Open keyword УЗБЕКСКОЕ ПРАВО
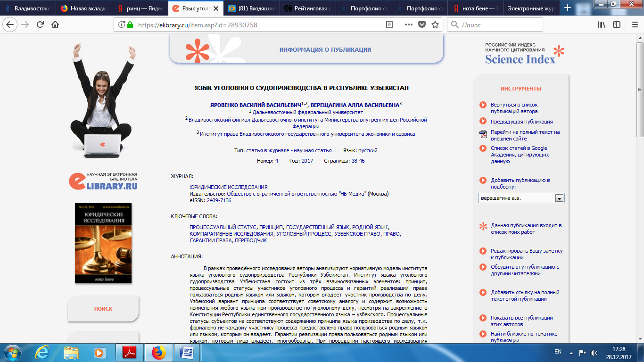 (x=357, y=234)
